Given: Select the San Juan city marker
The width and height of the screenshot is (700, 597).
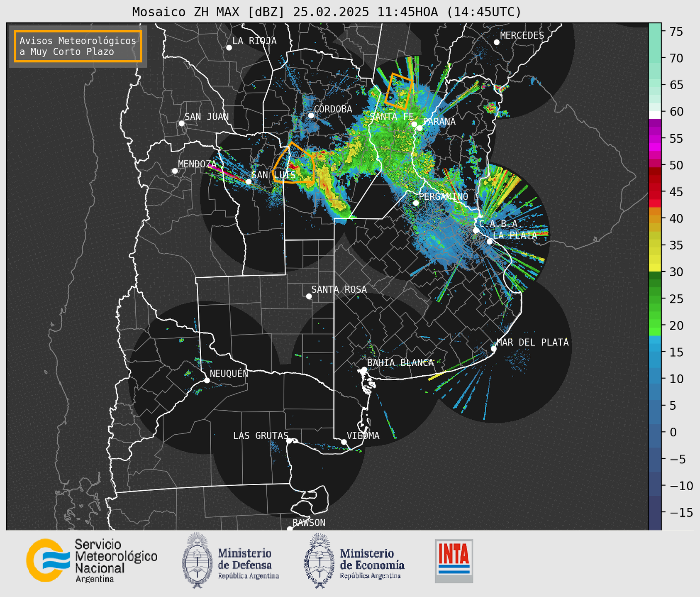Looking at the screenshot, I should click(x=181, y=123).
